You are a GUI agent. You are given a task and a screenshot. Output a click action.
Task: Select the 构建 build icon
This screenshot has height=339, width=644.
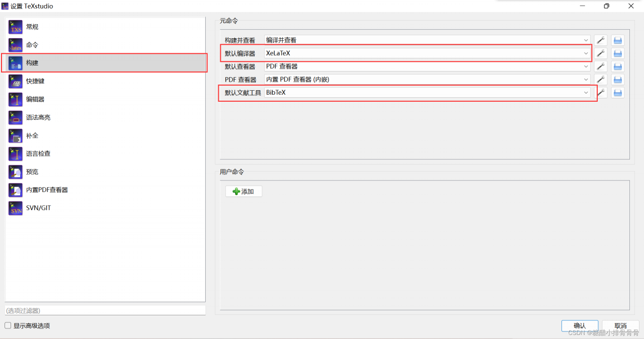(x=16, y=63)
